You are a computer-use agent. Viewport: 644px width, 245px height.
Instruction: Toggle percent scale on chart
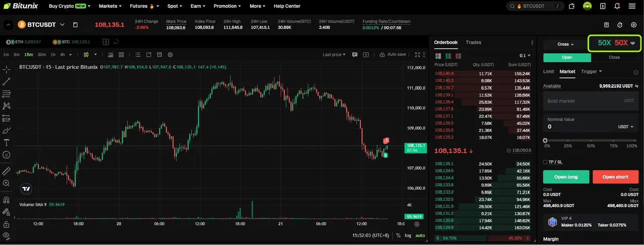[x=398, y=235]
